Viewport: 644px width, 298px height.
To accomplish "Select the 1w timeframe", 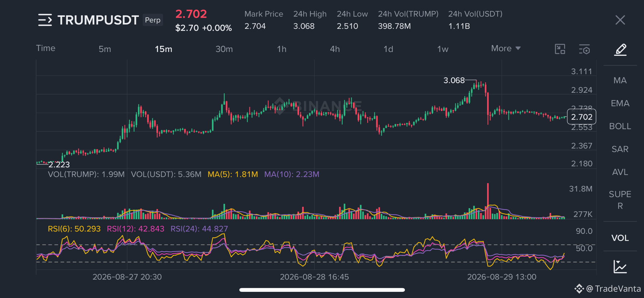I will click(443, 49).
